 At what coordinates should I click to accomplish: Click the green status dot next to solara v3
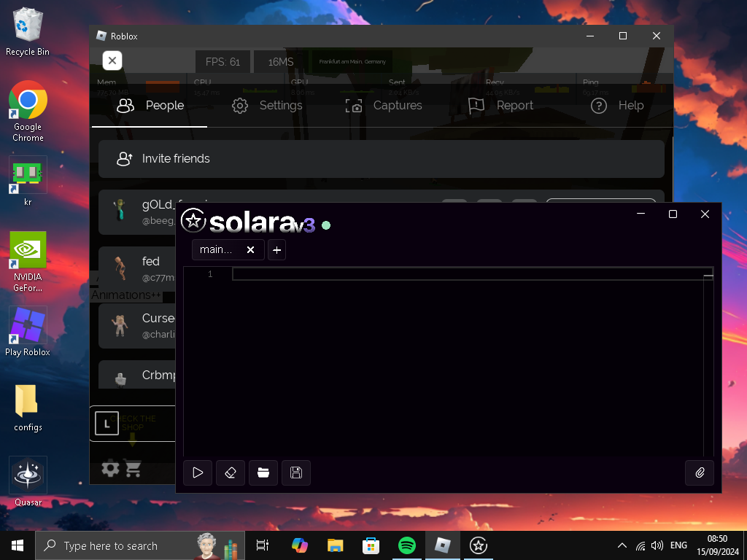[326, 225]
